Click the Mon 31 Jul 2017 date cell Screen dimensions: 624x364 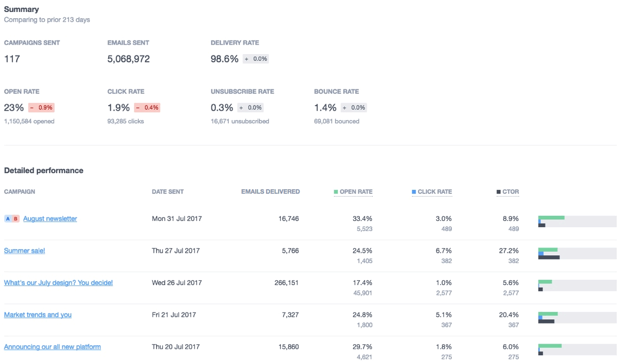[177, 219]
